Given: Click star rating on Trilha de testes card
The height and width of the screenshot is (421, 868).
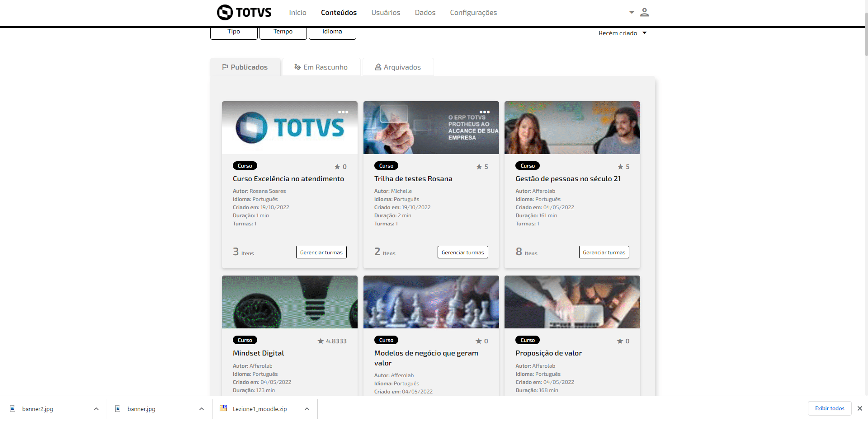Looking at the screenshot, I should (x=482, y=167).
